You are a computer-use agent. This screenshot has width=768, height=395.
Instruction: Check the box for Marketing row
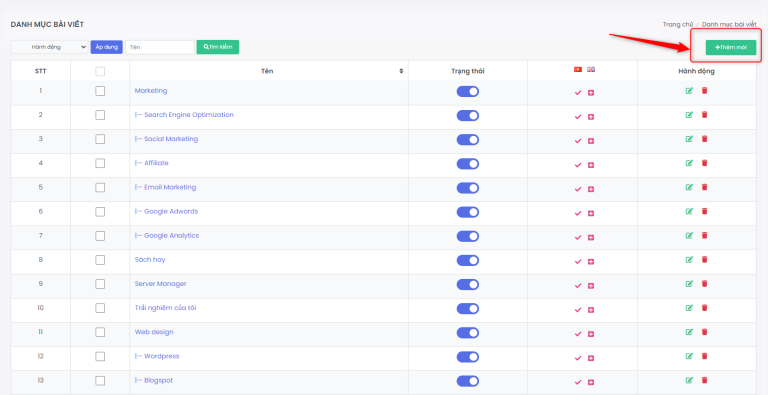tap(100, 91)
